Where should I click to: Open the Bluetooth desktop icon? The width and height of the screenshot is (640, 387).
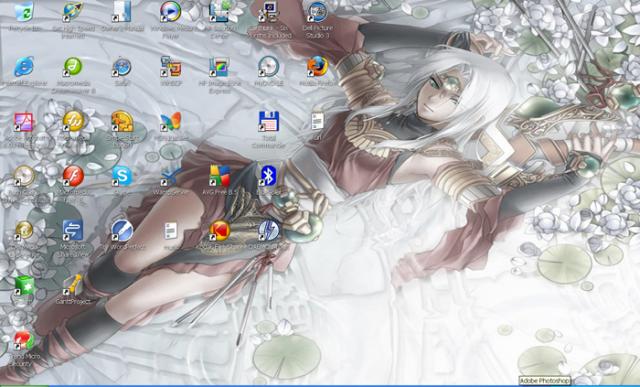(x=268, y=176)
